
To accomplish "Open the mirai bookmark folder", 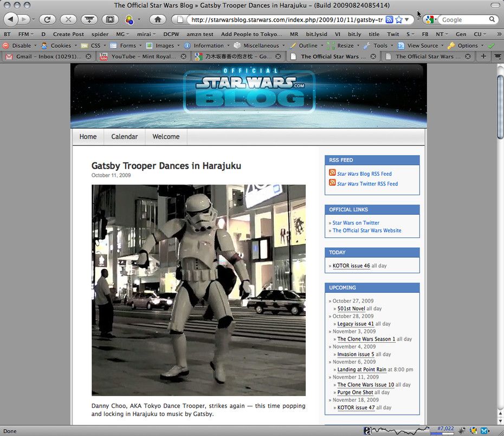I will (x=146, y=34).
